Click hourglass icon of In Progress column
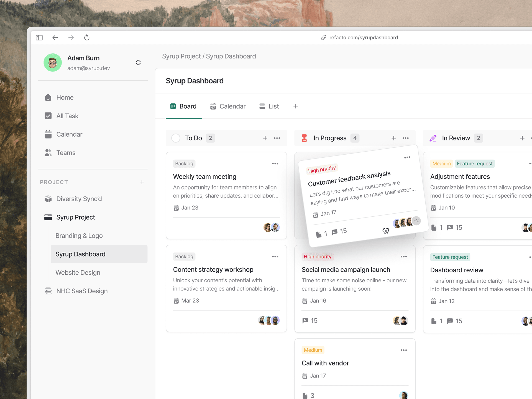 pyautogui.click(x=304, y=138)
